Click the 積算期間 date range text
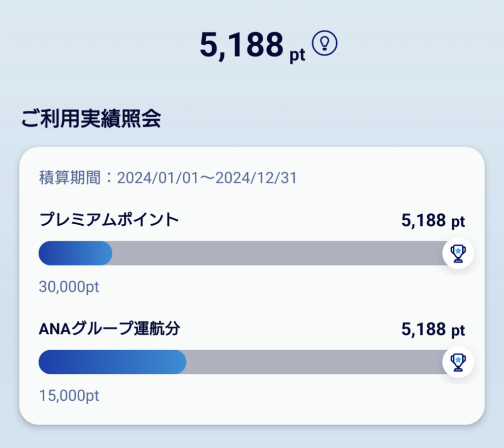Viewport: 504px width, 448px height. pos(168,178)
